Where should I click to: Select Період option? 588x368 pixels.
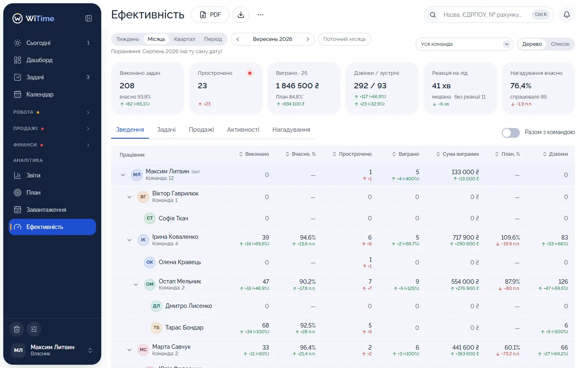pos(213,39)
